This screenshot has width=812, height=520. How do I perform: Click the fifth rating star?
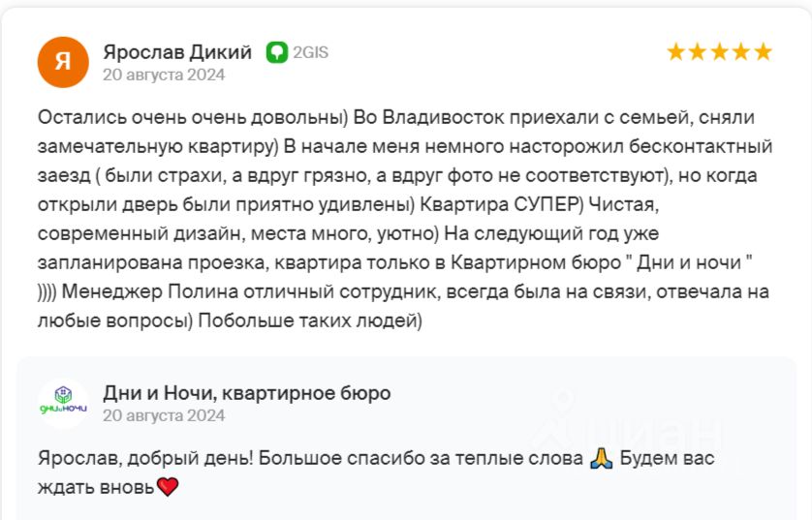pos(763,52)
